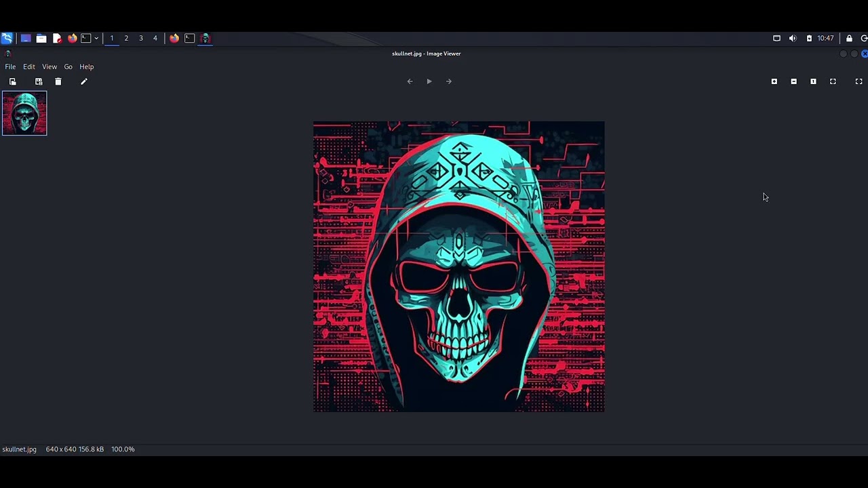Viewport: 868px width, 488px height.
Task: Click the skullnet.jpg status bar filename
Action: (x=19, y=449)
